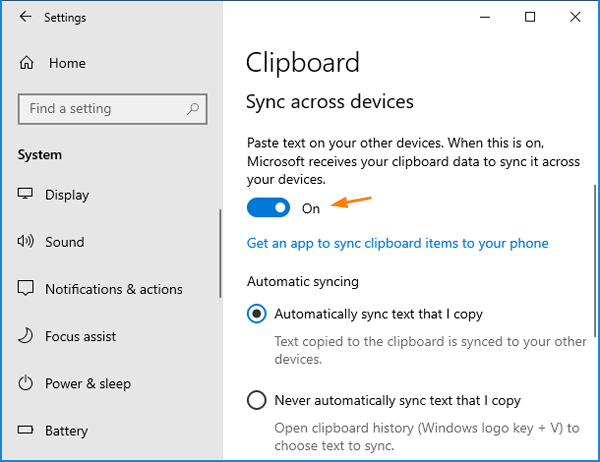The image size is (600, 462).
Task: Open Focus assist settings
Action: coord(80,336)
